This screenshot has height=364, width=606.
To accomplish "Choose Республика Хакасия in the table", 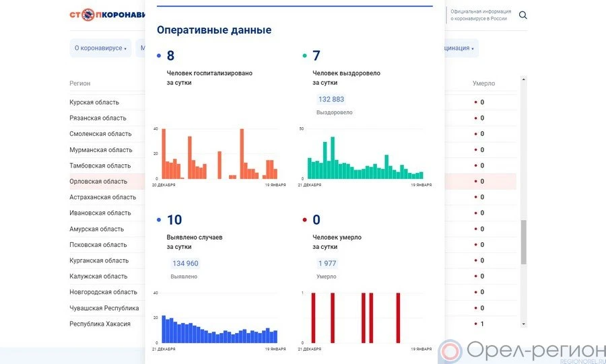I will tap(100, 324).
